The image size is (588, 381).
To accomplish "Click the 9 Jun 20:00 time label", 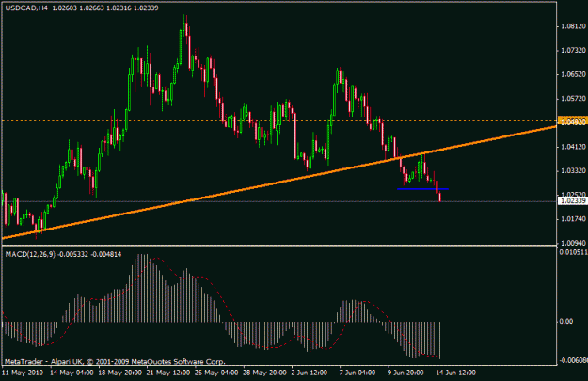I will click(x=405, y=373).
